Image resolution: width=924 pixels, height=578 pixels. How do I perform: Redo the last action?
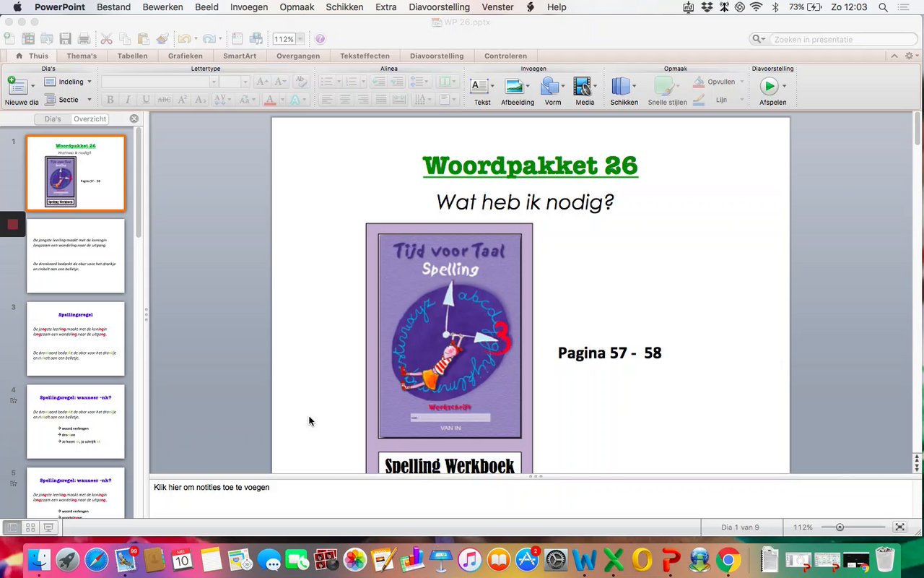[x=209, y=39]
